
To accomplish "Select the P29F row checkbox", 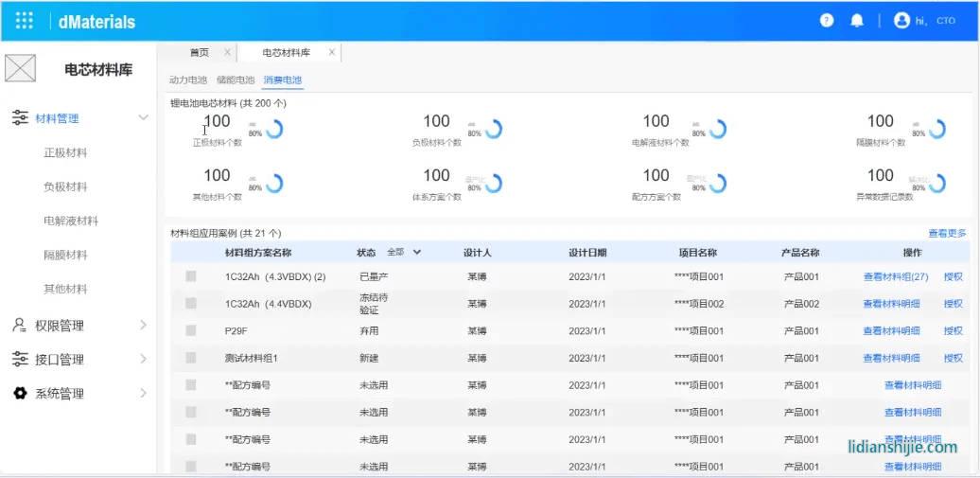I will point(191,331).
